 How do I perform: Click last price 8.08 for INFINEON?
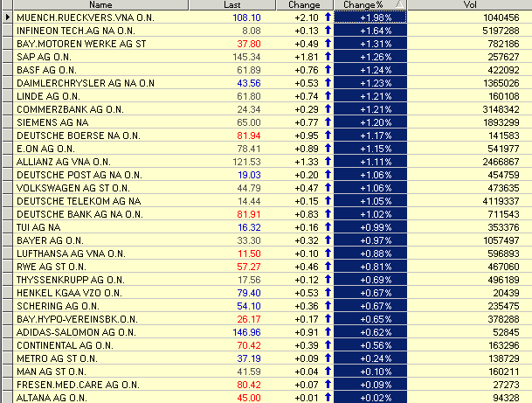(252, 31)
